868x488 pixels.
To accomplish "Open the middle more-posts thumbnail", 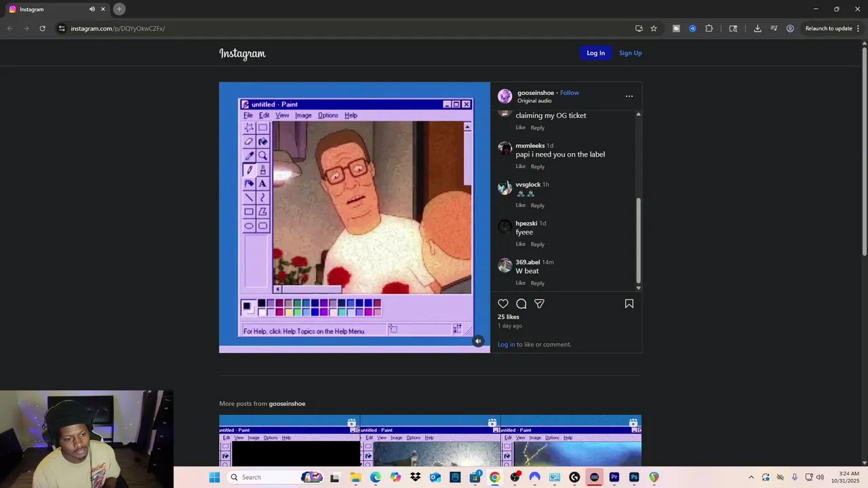I will click(x=431, y=441).
